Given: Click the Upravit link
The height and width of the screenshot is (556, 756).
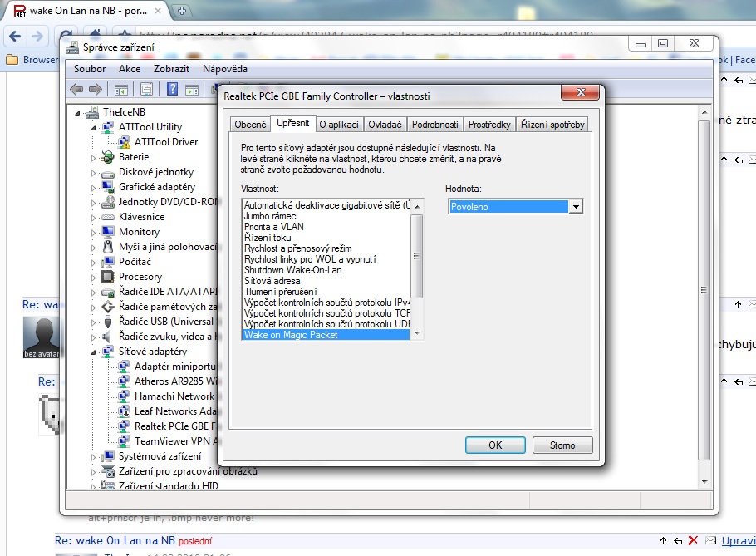Looking at the screenshot, I should coord(739,540).
